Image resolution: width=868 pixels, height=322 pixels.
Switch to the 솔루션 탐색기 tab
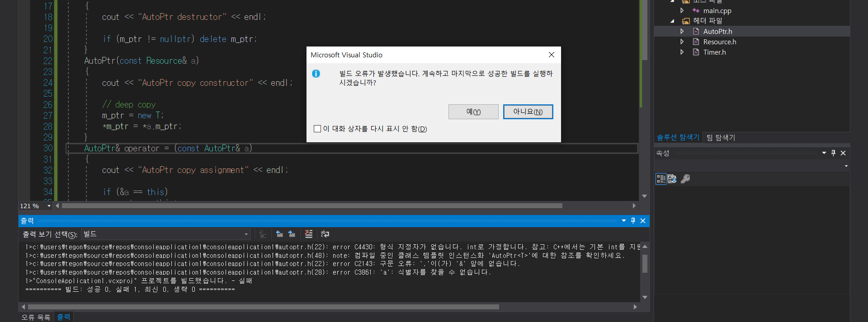tap(678, 137)
